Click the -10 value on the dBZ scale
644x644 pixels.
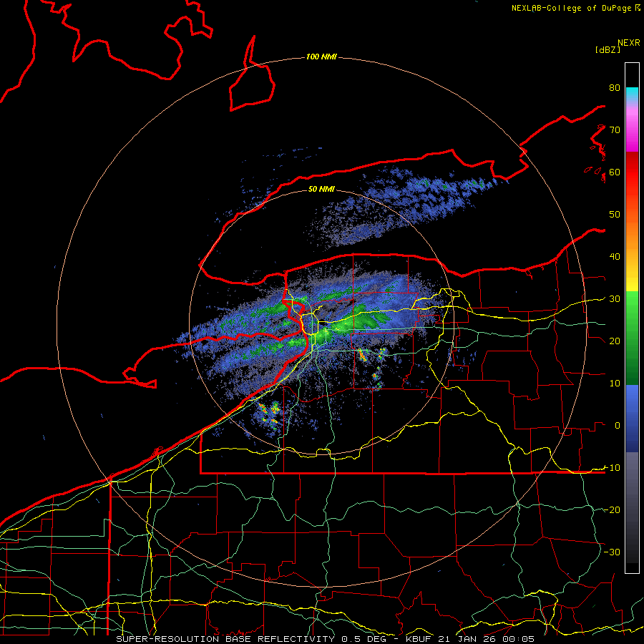pos(612,468)
